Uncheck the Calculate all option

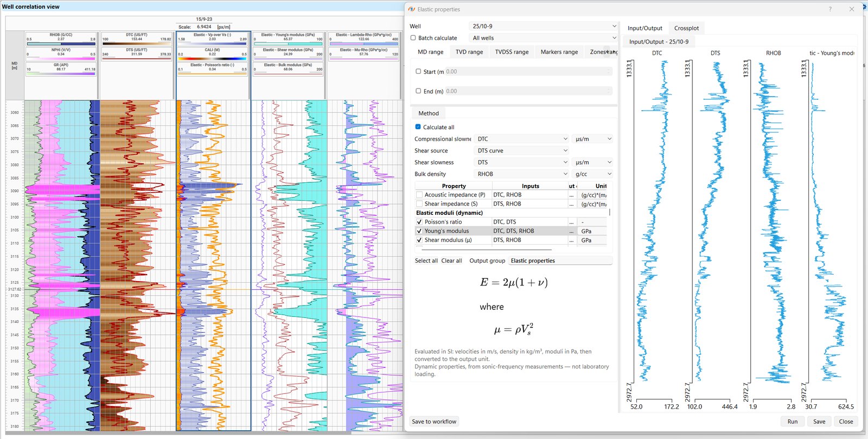tap(418, 127)
